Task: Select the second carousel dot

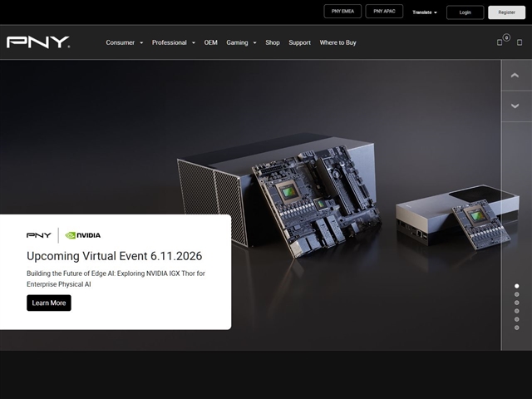Action: click(x=516, y=294)
